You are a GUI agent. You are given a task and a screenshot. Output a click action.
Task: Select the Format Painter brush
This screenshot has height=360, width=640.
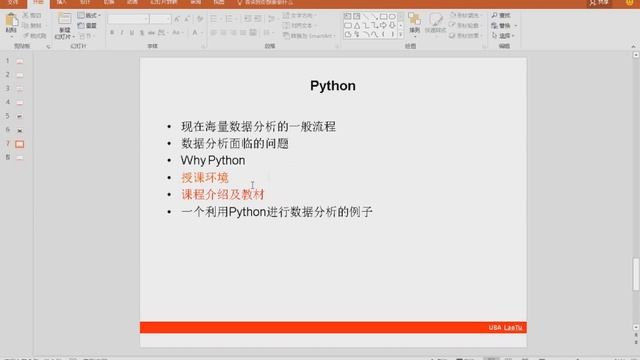(x=27, y=36)
